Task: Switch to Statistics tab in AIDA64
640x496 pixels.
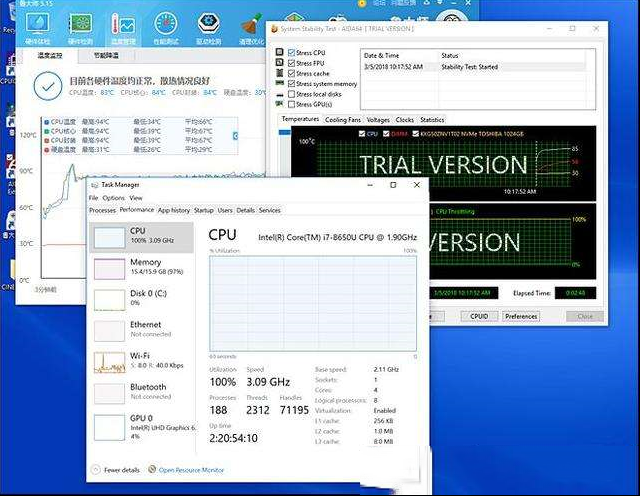Action: pos(432,120)
